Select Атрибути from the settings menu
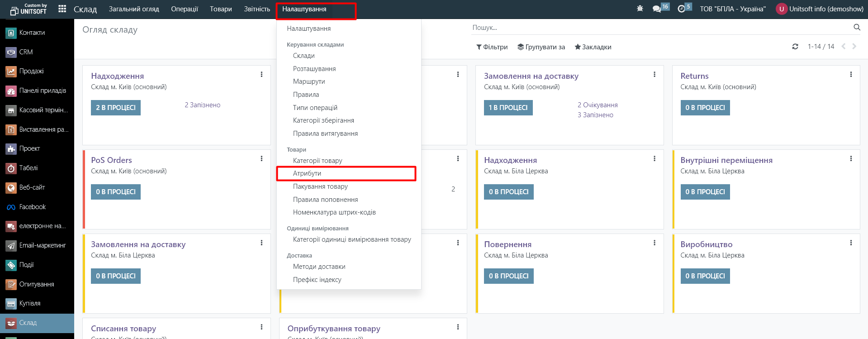This screenshot has width=868, height=339. [x=307, y=173]
